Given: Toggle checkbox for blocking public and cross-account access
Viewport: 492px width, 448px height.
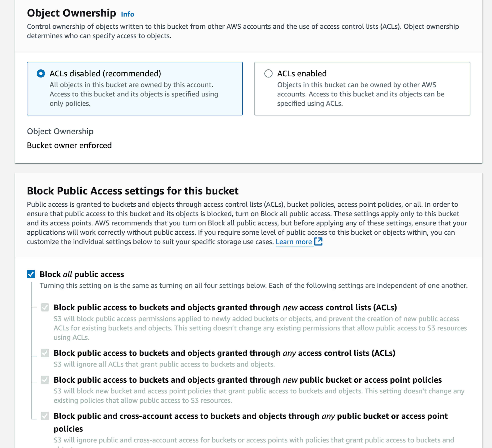Looking at the screenshot, I should click(x=45, y=416).
